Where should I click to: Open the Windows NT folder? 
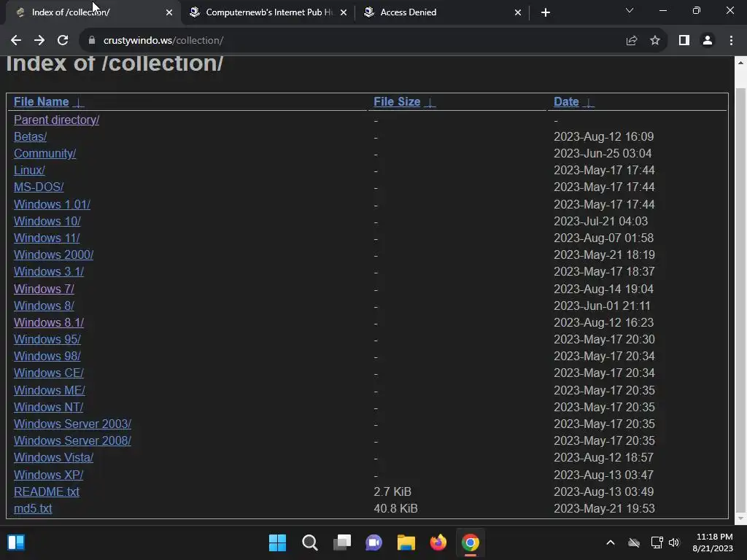pos(49,407)
